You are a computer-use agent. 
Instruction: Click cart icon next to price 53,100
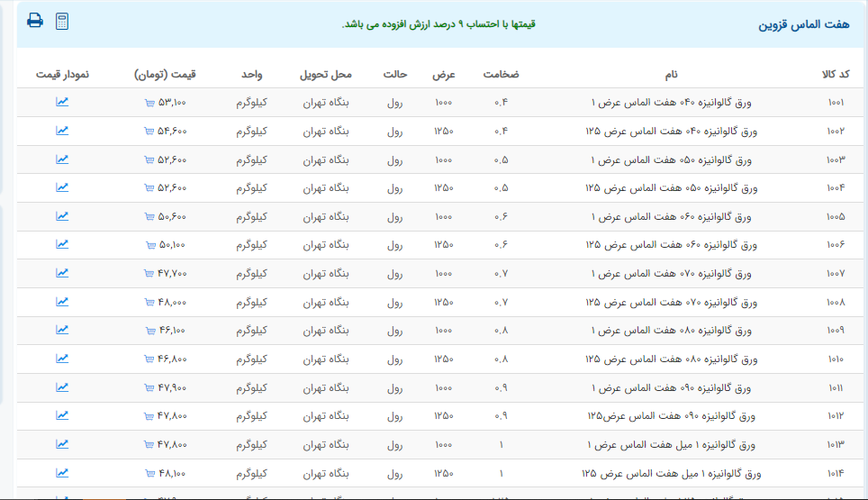pyautogui.click(x=149, y=104)
